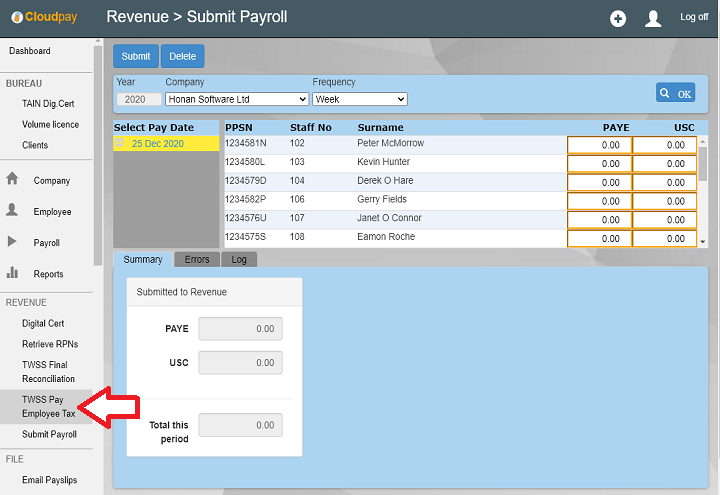Image resolution: width=720 pixels, height=495 pixels.
Task: Open Company section house icon
Action: pyautogui.click(x=13, y=180)
